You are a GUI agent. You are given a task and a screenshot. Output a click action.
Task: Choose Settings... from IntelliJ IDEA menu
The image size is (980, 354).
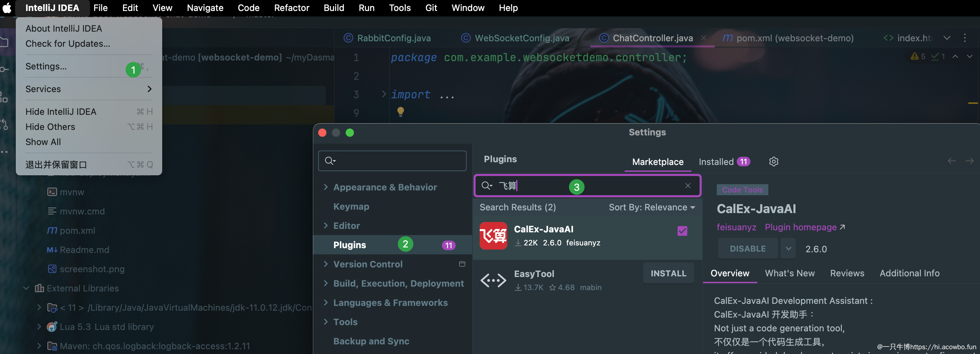[x=89, y=66]
